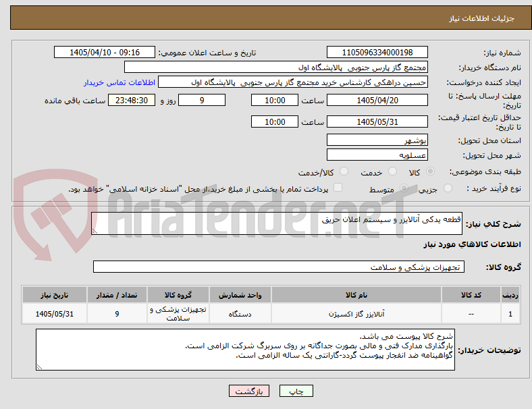The height and width of the screenshot is (409, 532).
Task: Click the گروه کالا column header
Action: [178, 295]
